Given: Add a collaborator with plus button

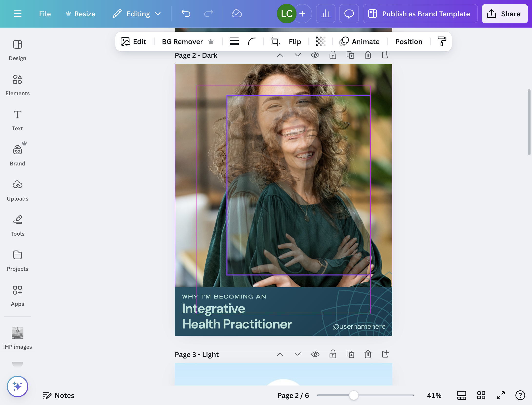Looking at the screenshot, I should click(x=303, y=14).
